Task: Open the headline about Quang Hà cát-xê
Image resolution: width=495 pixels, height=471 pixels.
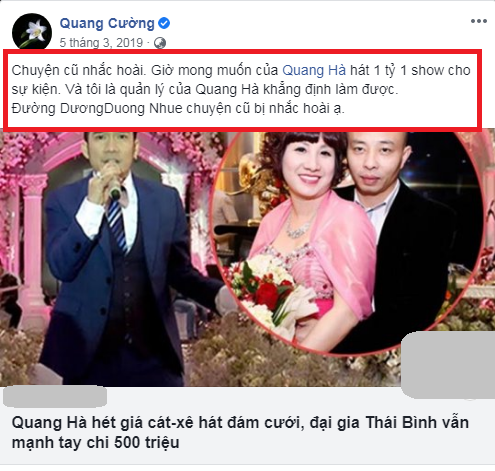Action: point(240,432)
